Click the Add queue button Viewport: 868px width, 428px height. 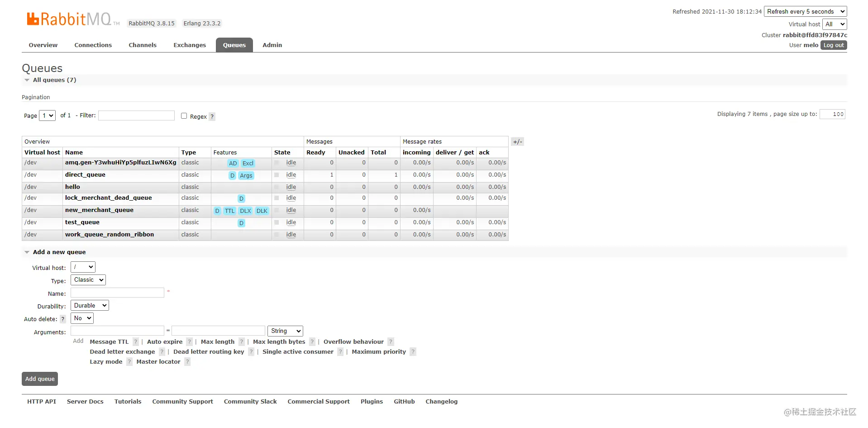(40, 379)
